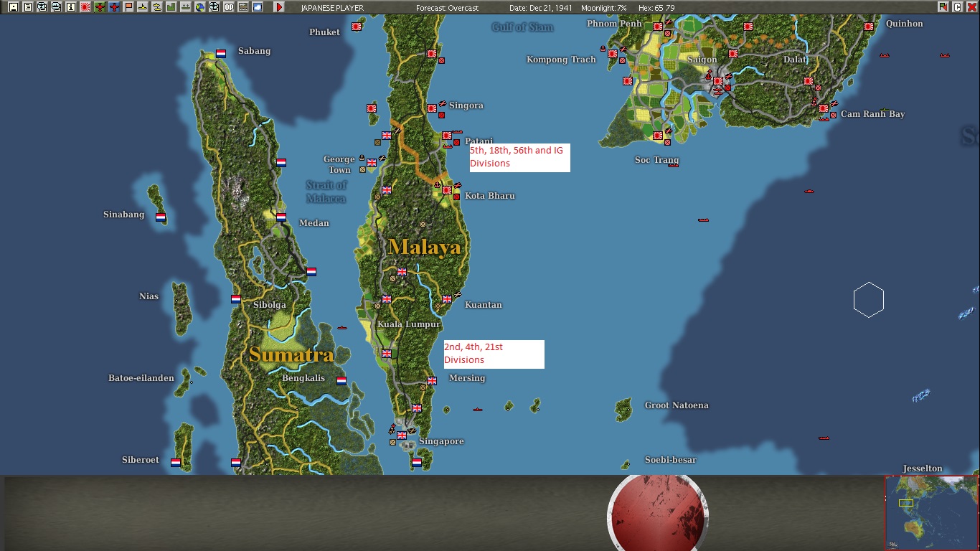
Task: Select the Japanese flag base at Quinhon
Action: pos(869,27)
